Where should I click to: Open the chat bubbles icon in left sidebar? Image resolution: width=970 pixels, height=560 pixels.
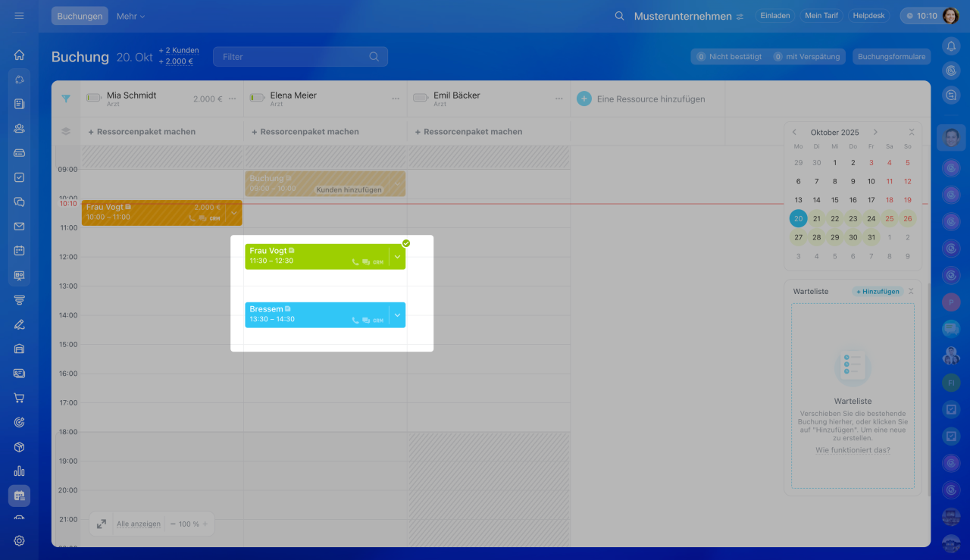tap(19, 202)
